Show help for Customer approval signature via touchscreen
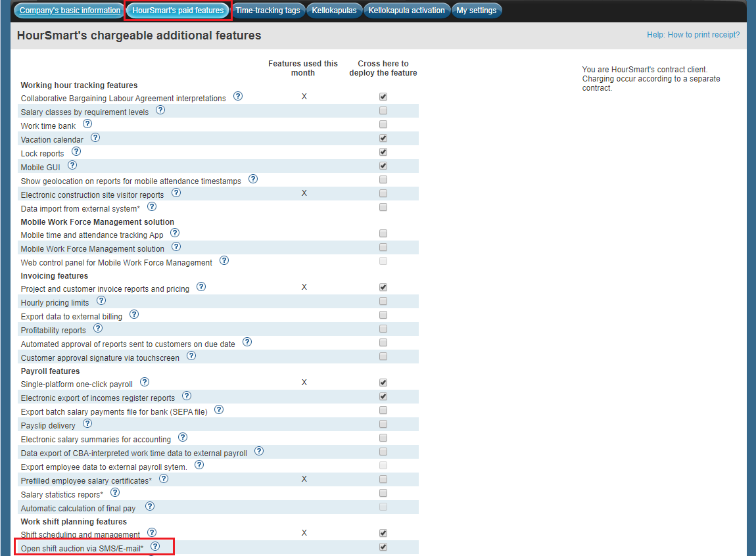The width and height of the screenshot is (756, 556). (191, 356)
